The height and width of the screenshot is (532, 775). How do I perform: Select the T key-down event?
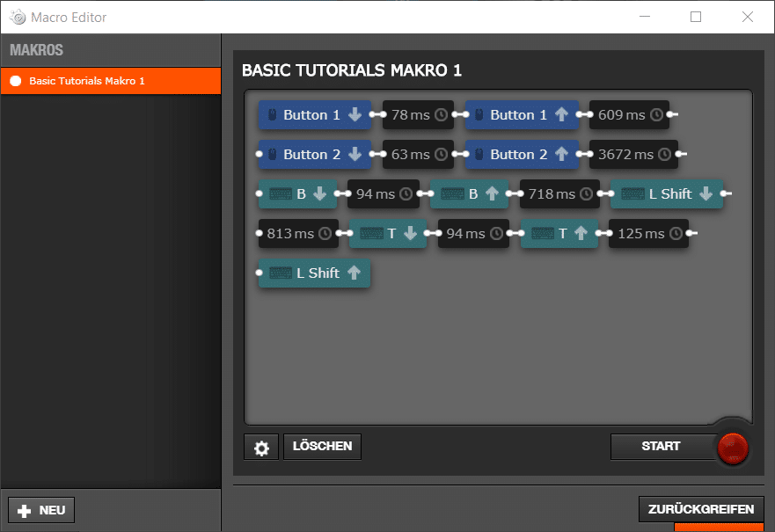click(x=388, y=234)
